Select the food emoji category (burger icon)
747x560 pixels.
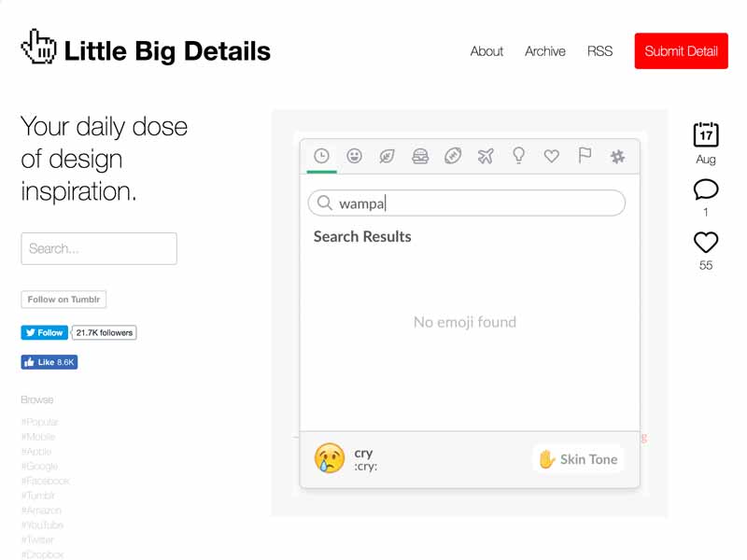coord(420,156)
